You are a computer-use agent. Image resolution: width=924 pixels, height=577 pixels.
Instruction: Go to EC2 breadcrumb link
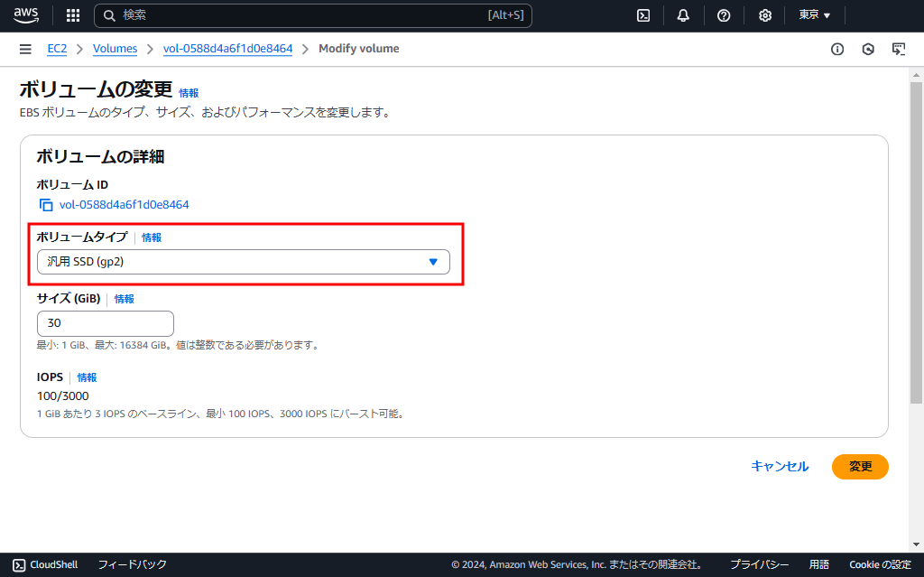57,49
